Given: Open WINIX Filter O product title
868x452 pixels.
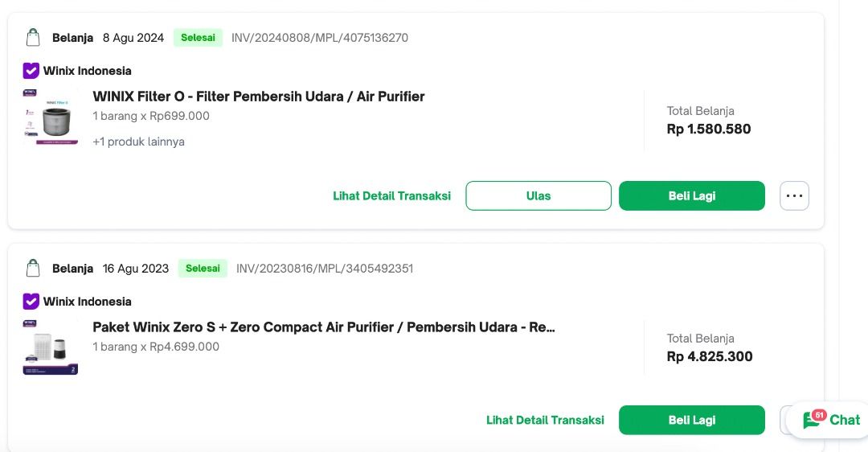Looking at the screenshot, I should tap(258, 97).
